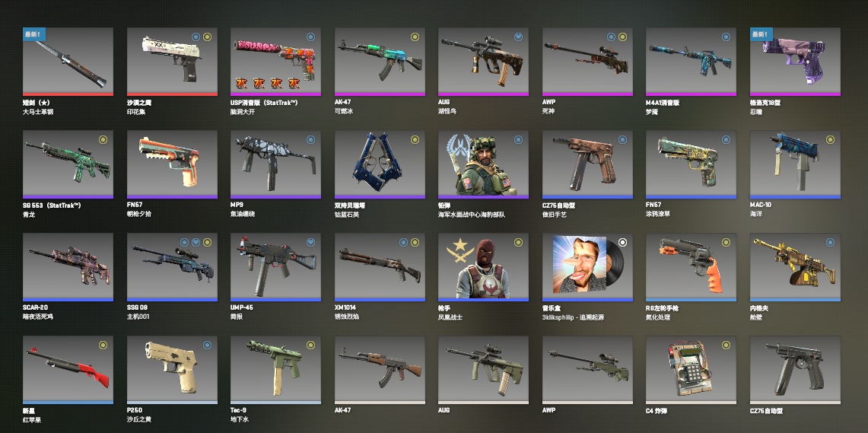Select the M4A1消音版 梦魇 item tile
The width and height of the screenshot is (868, 433).
tap(691, 62)
